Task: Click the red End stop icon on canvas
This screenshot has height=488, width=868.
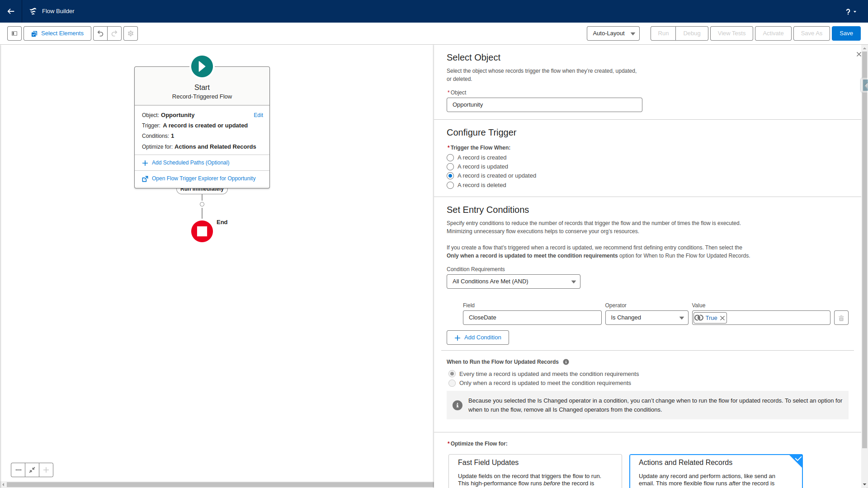Action: tap(202, 231)
